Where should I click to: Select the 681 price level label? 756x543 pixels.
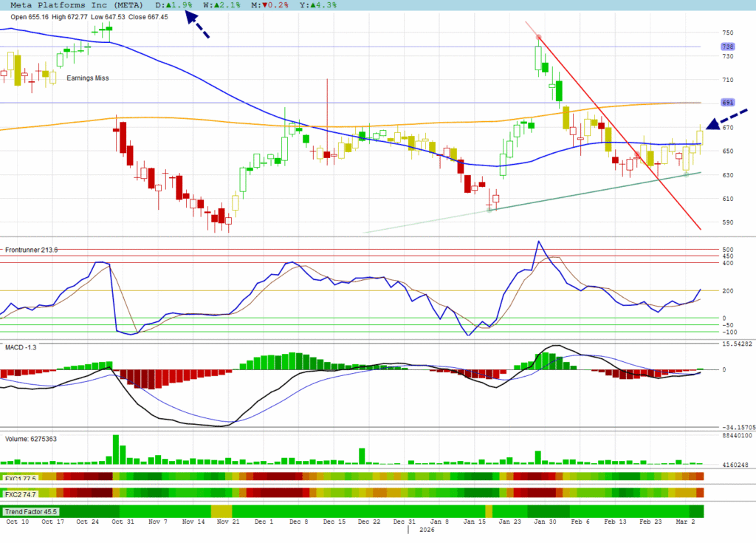point(727,103)
